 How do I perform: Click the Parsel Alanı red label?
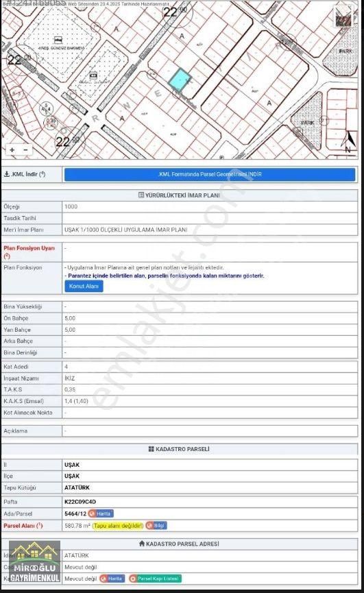[x=23, y=526]
